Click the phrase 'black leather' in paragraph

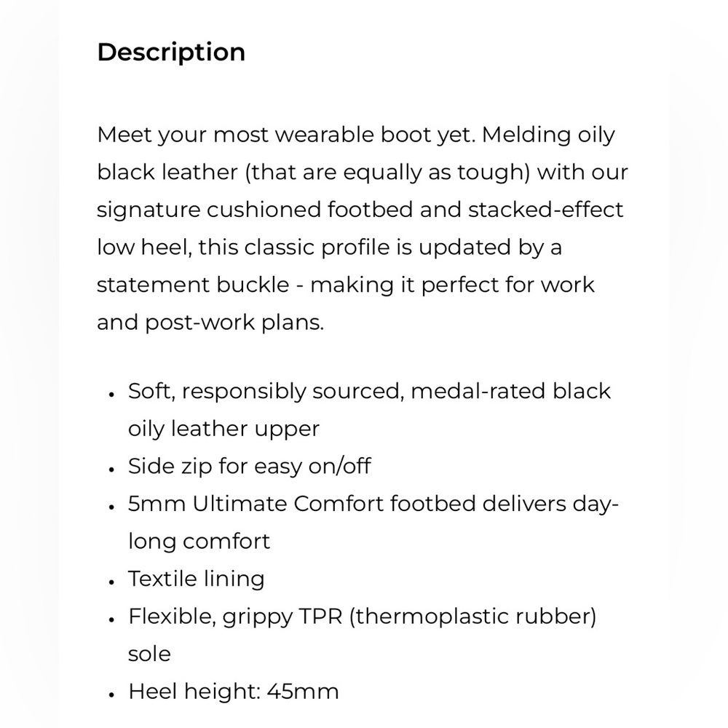click(x=167, y=173)
